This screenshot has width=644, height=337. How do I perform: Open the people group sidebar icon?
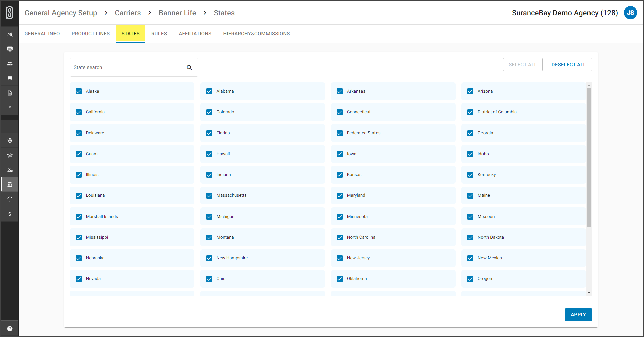10,64
